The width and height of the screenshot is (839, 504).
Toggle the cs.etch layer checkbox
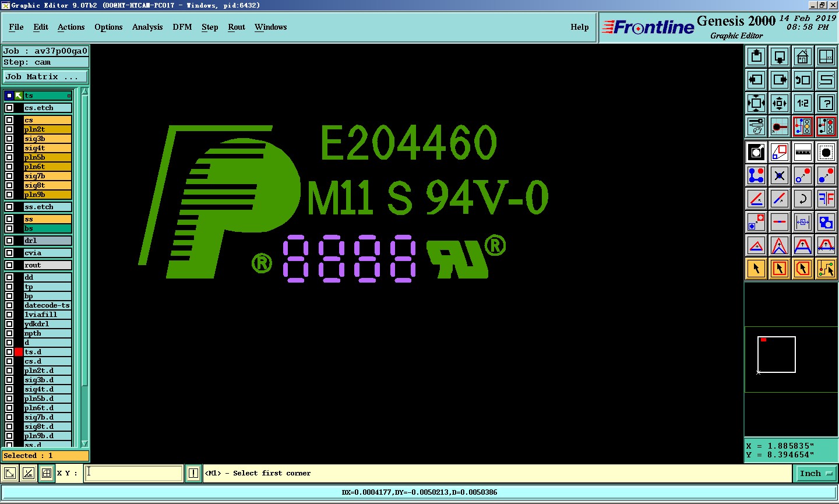[x=9, y=108]
